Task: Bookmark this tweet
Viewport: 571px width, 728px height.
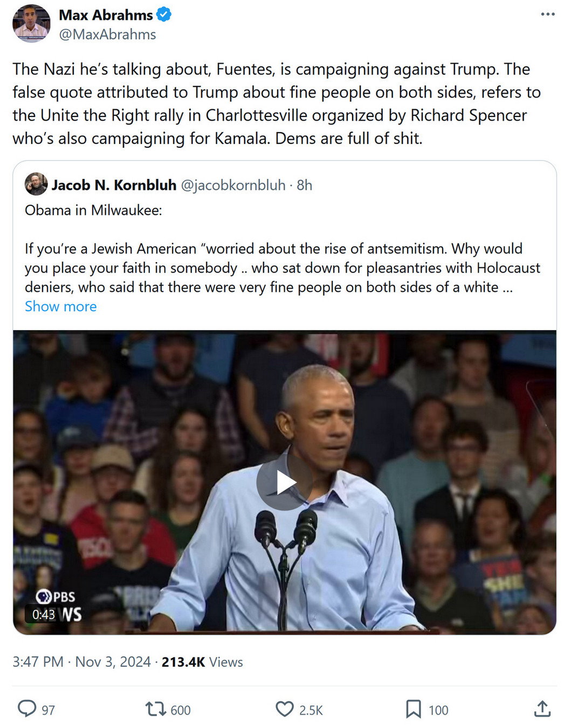Action: [413, 709]
